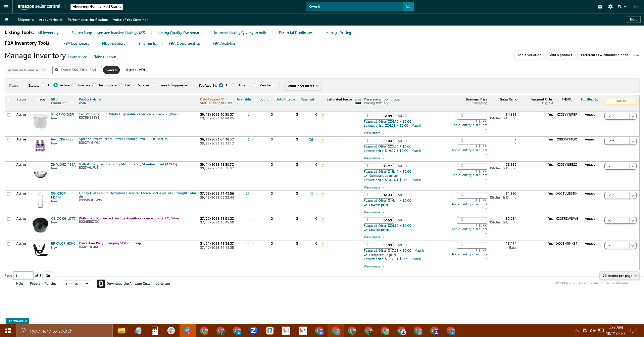This screenshot has height=337, width=644.
Task: Open Telegram from the taskbar
Action: pyautogui.click(x=188, y=331)
